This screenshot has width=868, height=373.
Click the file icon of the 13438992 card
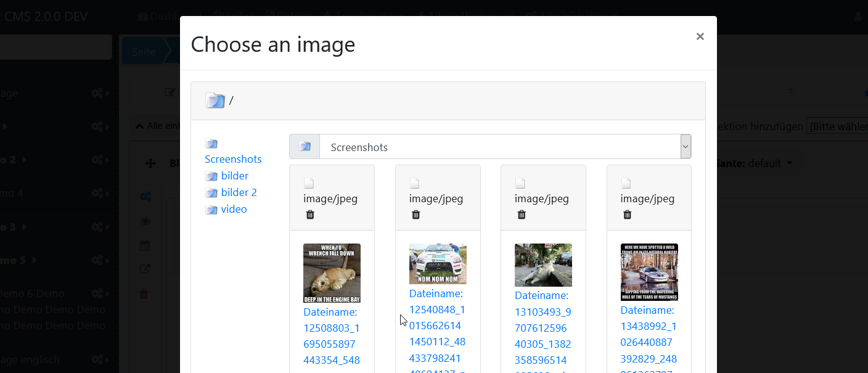tap(626, 183)
